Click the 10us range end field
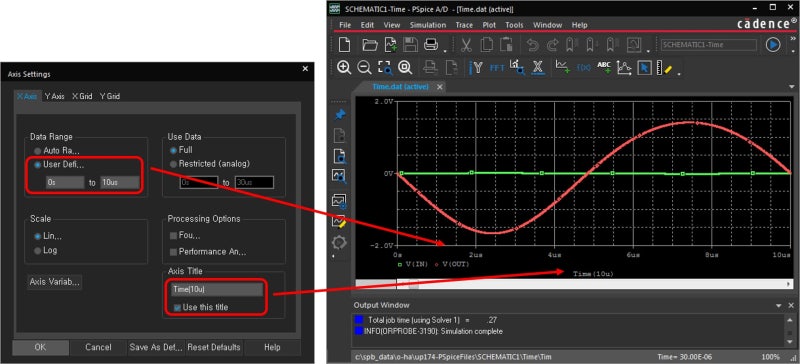800x364 pixels. tap(119, 182)
